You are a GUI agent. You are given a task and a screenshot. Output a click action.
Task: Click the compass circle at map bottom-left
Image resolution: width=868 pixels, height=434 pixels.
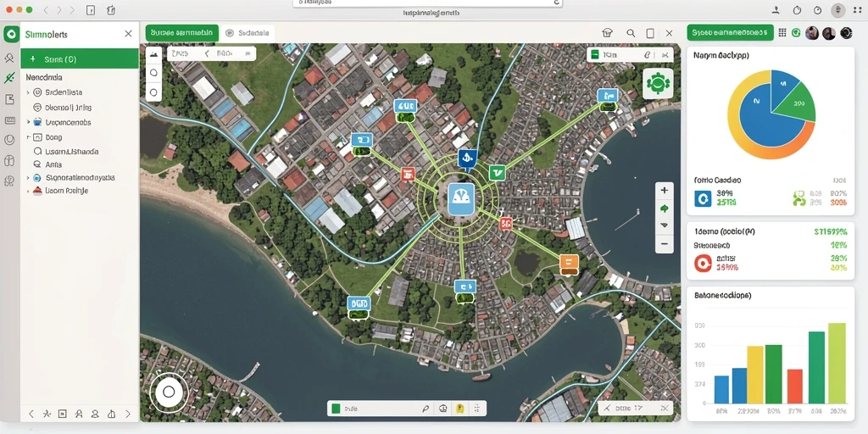point(169,392)
